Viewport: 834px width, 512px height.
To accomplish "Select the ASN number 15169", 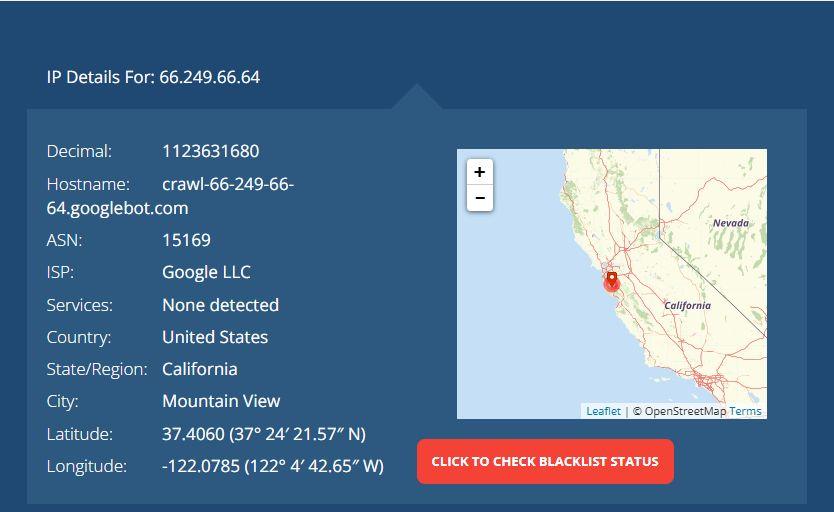I will [186, 240].
